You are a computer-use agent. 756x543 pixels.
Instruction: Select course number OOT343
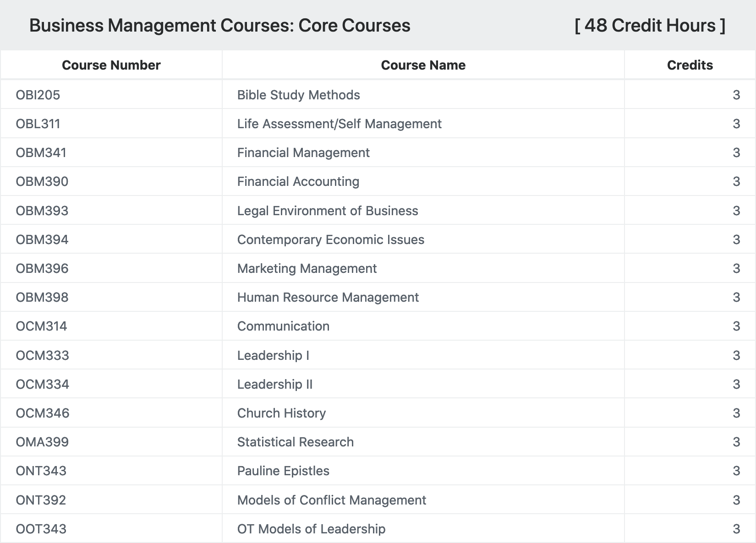tap(41, 529)
